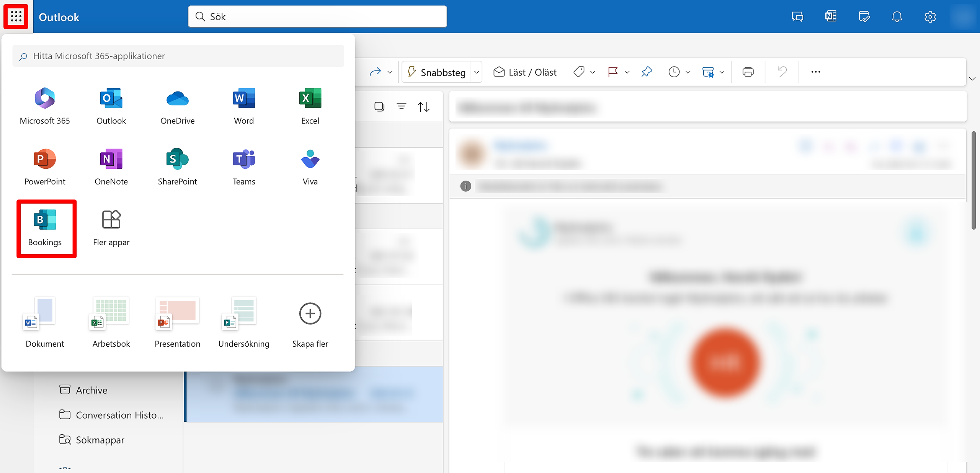Create a new Word Dokument
The image size is (980, 473).
coord(45,322)
